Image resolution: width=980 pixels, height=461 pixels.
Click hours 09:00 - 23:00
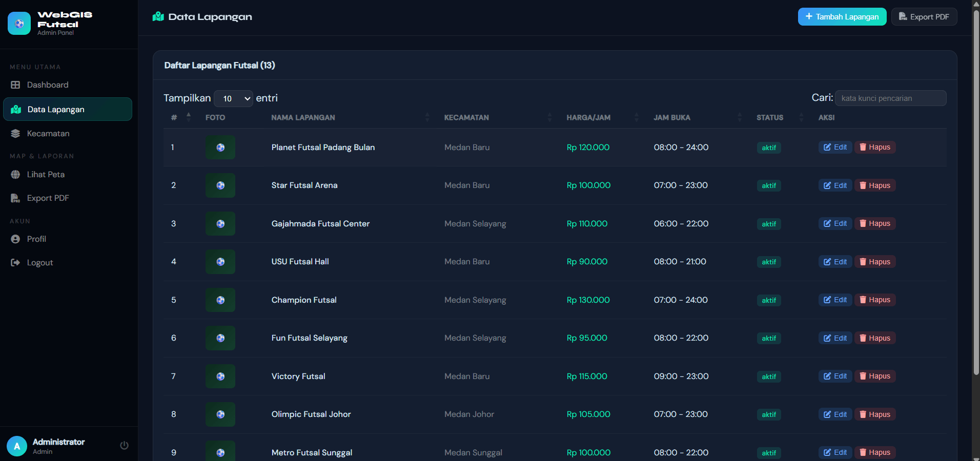681,376
